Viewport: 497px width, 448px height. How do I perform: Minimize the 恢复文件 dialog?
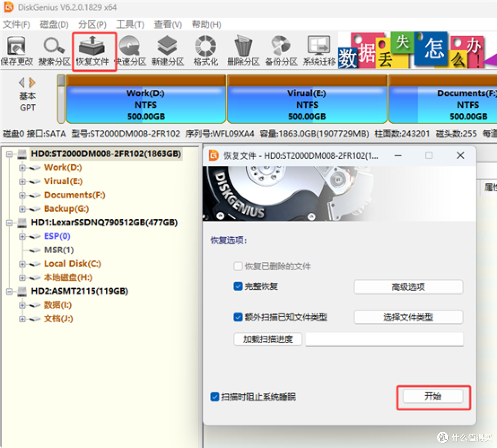398,156
